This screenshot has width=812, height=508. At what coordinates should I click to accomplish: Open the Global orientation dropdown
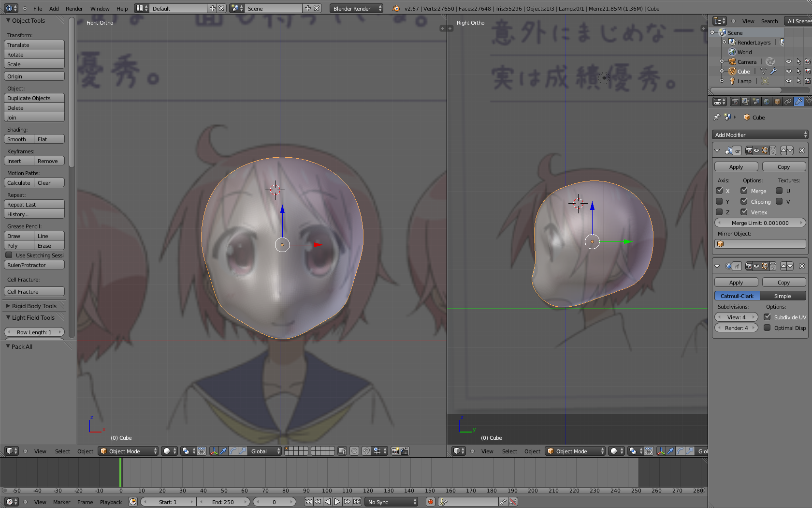click(x=264, y=451)
